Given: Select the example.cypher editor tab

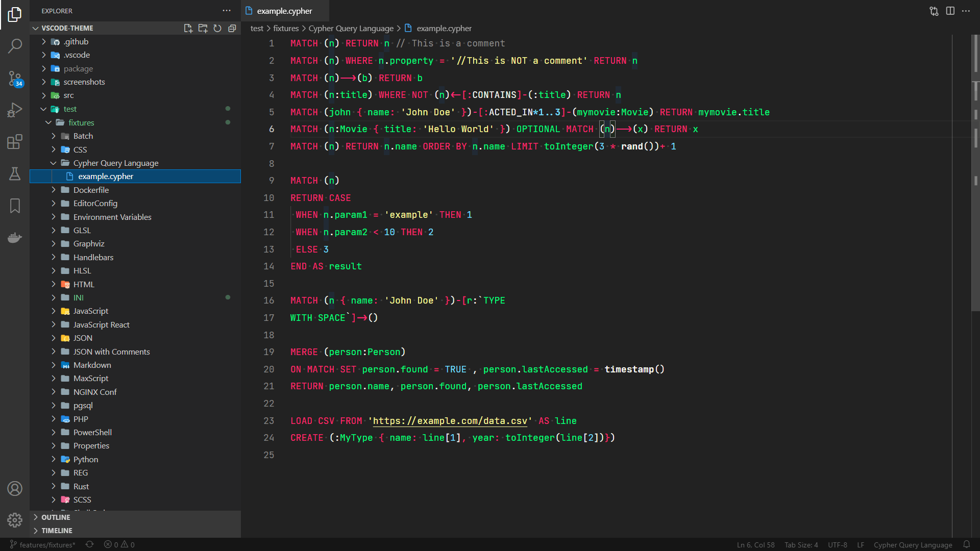Looking at the screenshot, I should tap(284, 11).
